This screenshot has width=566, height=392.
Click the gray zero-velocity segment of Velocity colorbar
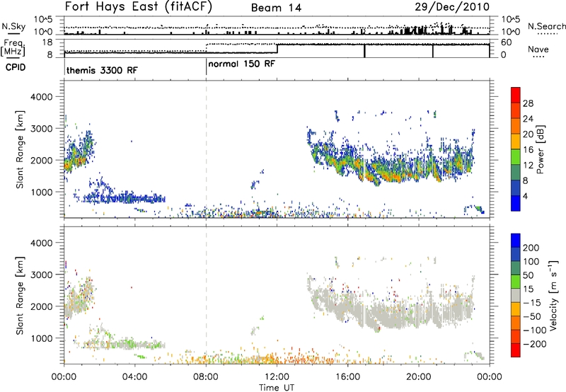[516, 295]
